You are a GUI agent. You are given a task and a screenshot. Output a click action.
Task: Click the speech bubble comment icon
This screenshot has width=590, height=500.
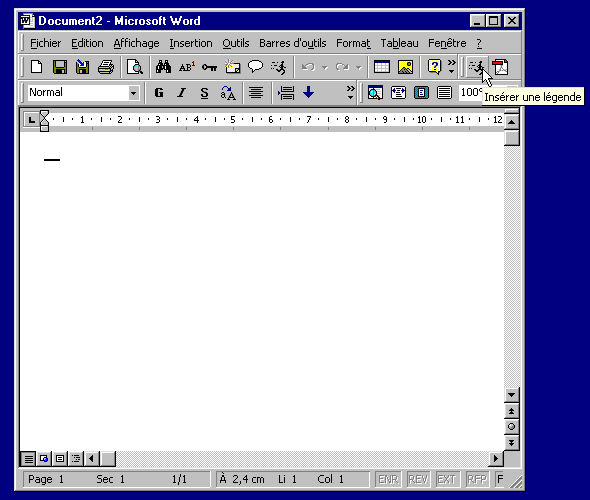click(255, 67)
